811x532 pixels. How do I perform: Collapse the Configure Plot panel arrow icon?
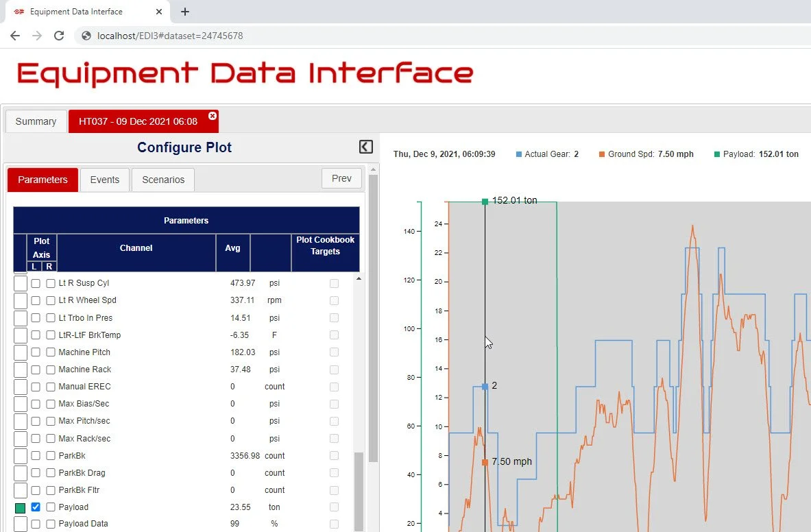point(365,147)
